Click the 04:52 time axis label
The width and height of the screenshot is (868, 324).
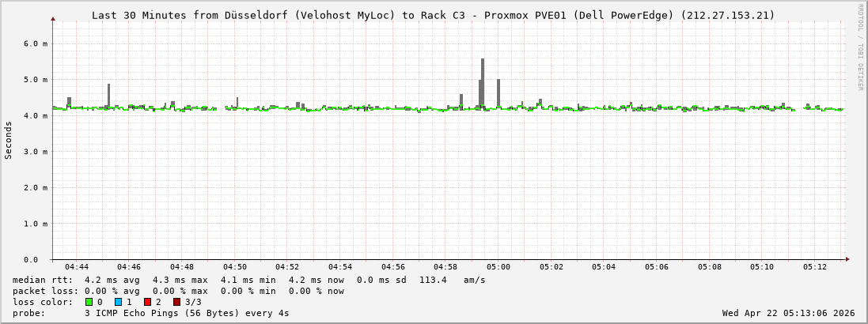point(287,267)
